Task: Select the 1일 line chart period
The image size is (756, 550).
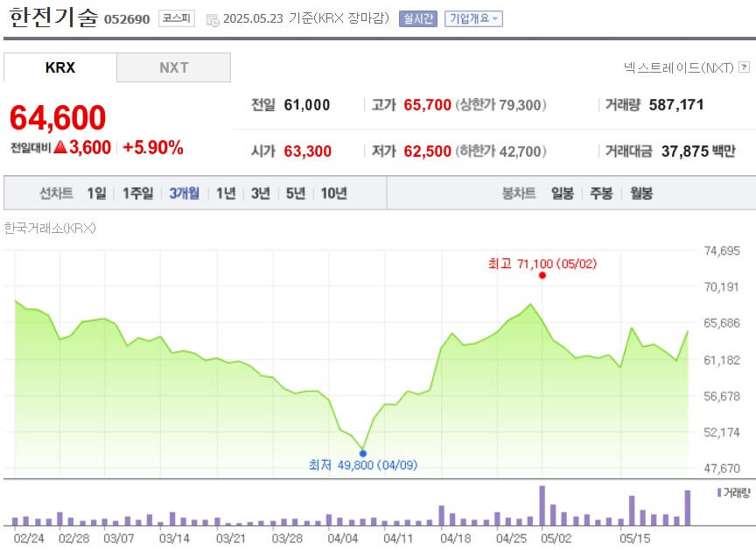Action: (x=96, y=194)
